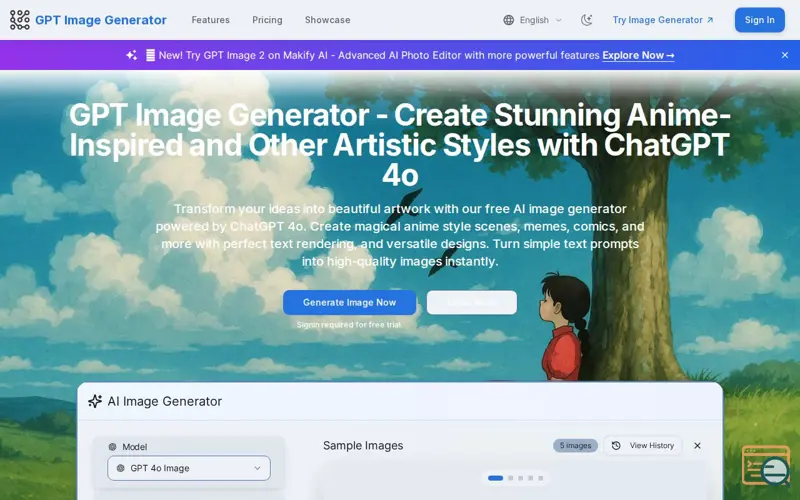This screenshot has height=500, width=800.
Task: Follow the Explore Now link in banner
Action: point(638,55)
